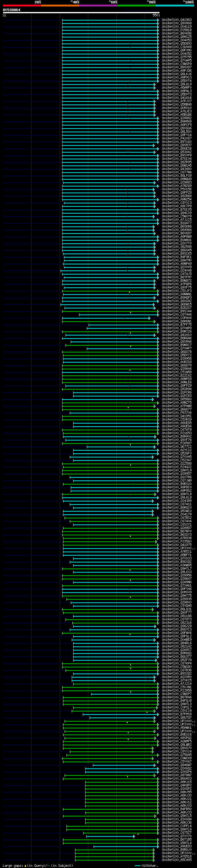Click the white query sequence ruler bar

pos(81,12)
